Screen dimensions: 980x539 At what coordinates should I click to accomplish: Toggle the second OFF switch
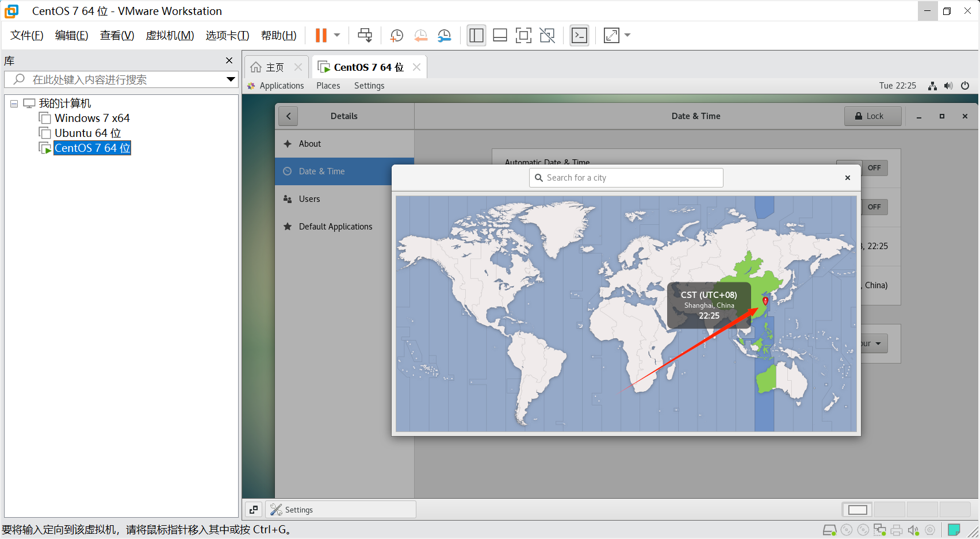(874, 207)
